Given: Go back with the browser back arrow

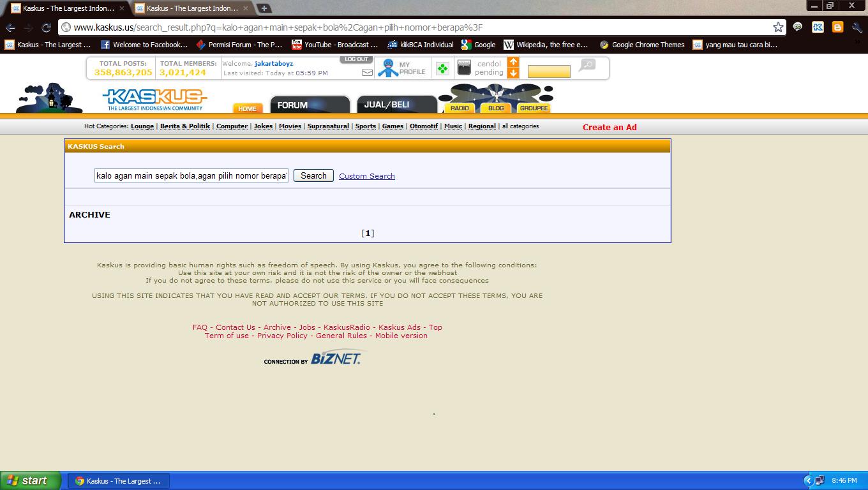Looking at the screenshot, I should tap(10, 27).
